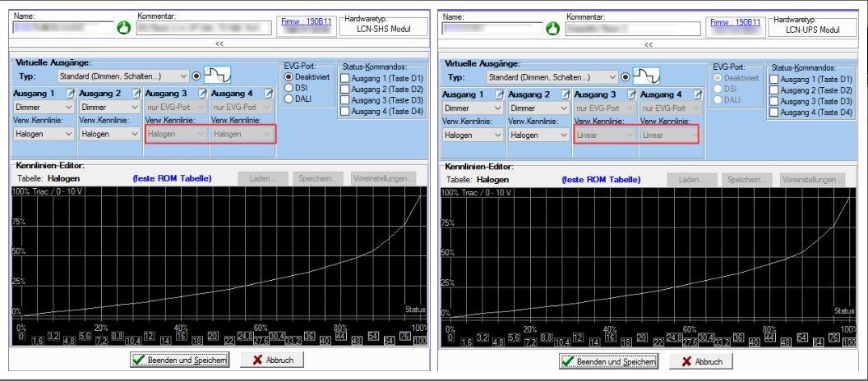Image resolution: width=868 pixels, height=381 pixels.
Task: Click Ausgang 2 edit icon in LCN-SHS window
Action: pyautogui.click(x=136, y=94)
